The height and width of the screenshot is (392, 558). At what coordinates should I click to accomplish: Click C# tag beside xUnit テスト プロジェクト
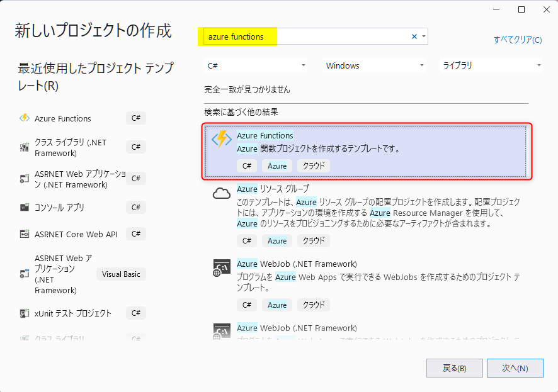(x=136, y=313)
